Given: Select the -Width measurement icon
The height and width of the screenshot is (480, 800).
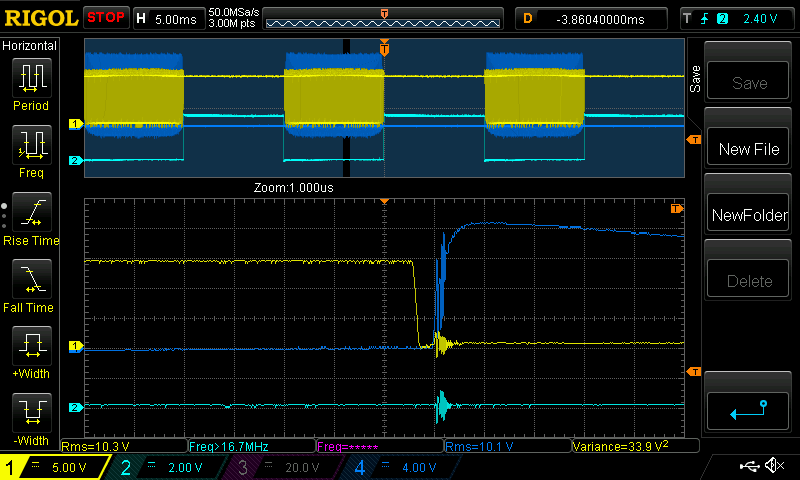Looking at the screenshot, I should pos(31,415).
